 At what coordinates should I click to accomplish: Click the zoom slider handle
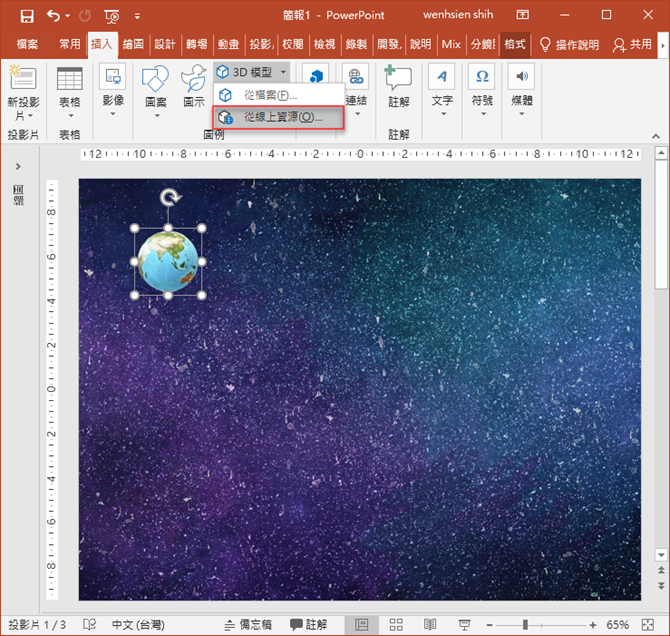click(525, 625)
